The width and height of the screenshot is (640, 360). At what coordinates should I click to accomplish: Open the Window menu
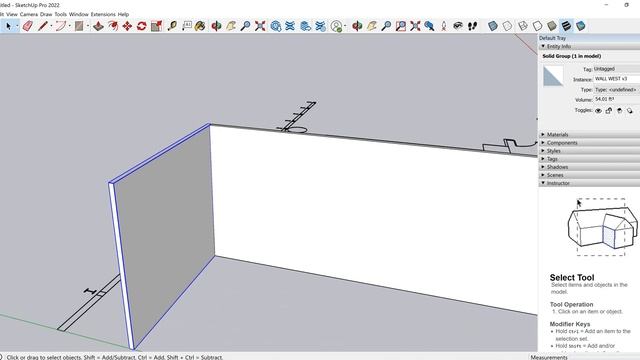click(x=79, y=14)
